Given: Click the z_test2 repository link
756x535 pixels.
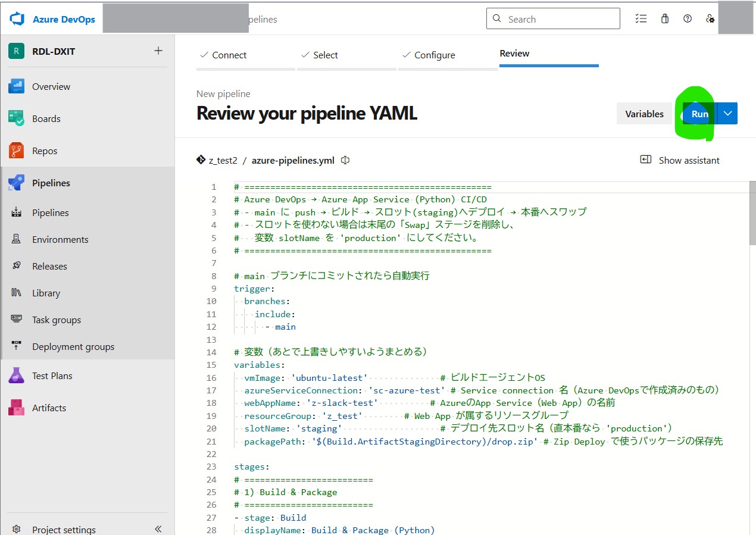Looking at the screenshot, I should pyautogui.click(x=223, y=160).
